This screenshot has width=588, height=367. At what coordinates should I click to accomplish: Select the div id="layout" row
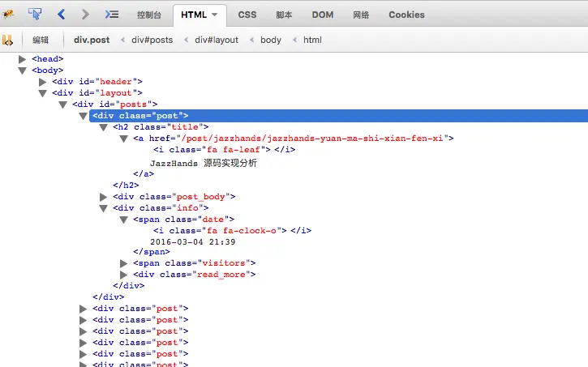click(x=97, y=92)
